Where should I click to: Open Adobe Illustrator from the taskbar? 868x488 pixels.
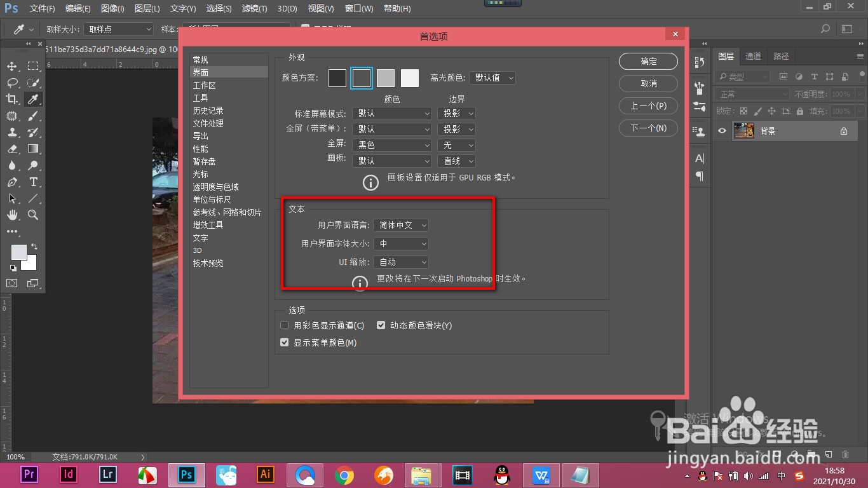click(264, 474)
